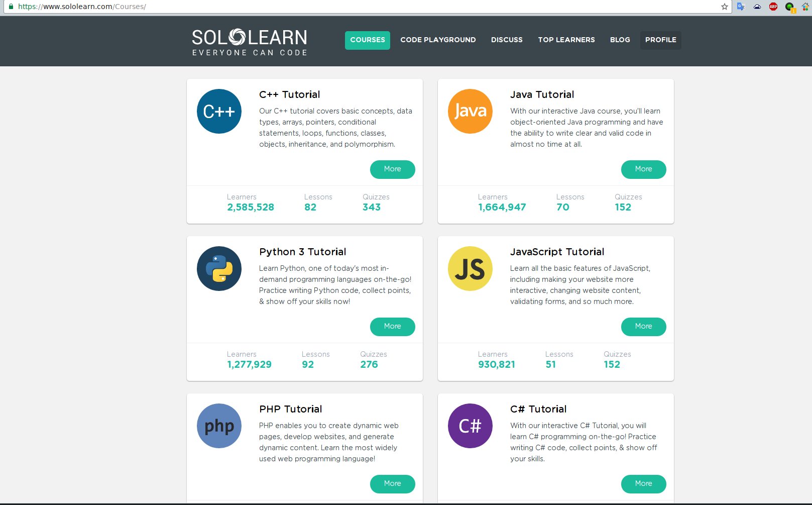Open the Profile menu item
Screen dimensions: 812x505
point(661,40)
